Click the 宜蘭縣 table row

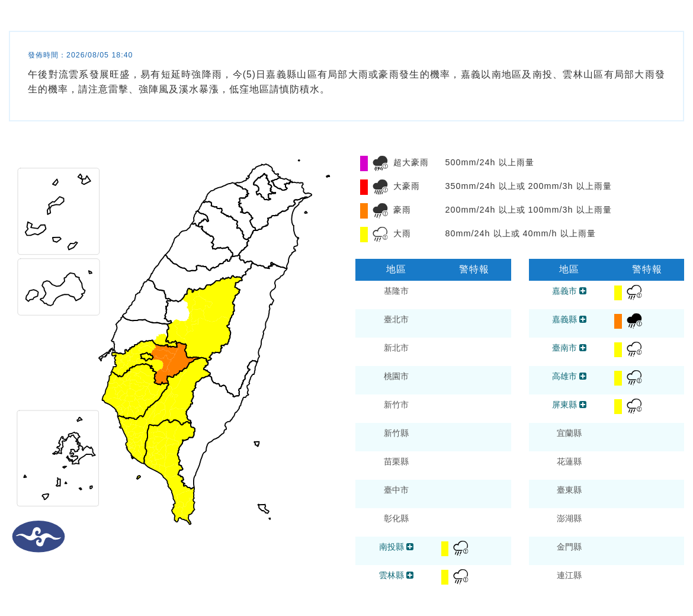click(607, 437)
